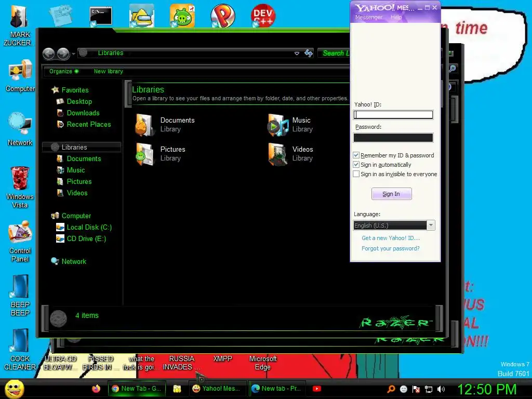The width and height of the screenshot is (532, 399).
Task: Open the Language dropdown in Yahoo Messenger
Action: 431,225
